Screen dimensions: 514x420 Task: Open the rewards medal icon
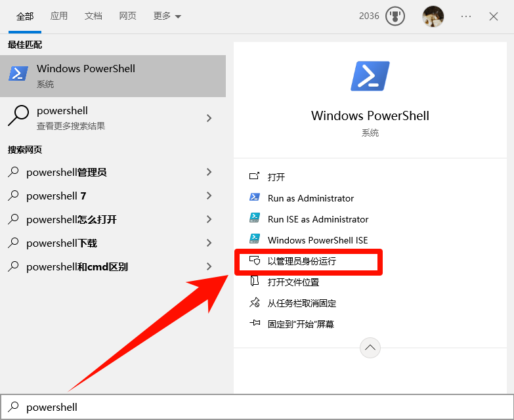(395, 16)
